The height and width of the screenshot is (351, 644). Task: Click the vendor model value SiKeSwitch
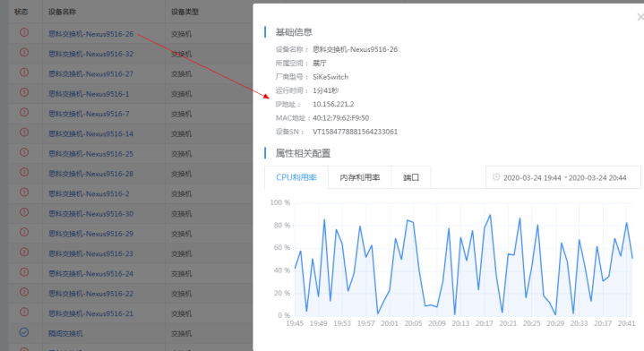pyautogui.click(x=331, y=77)
